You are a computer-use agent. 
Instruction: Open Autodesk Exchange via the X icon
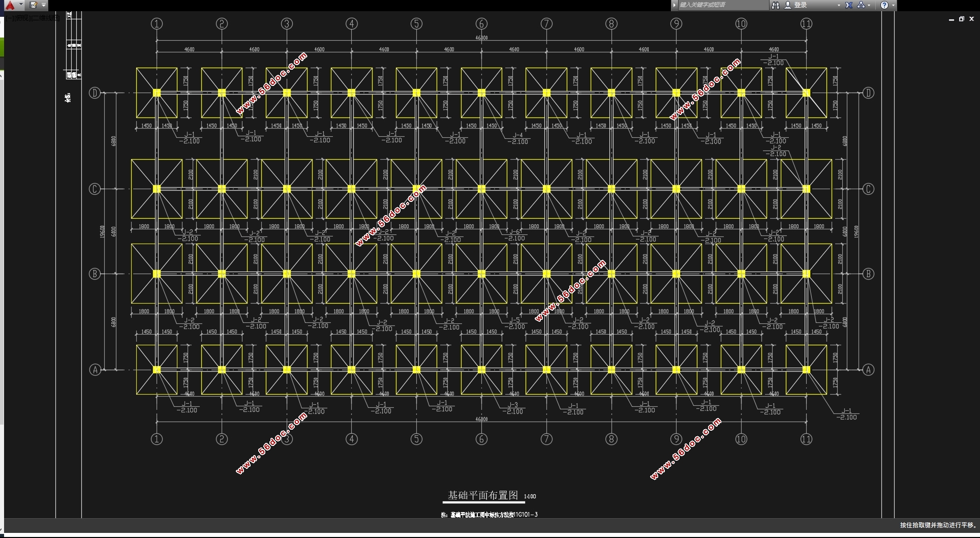[x=848, y=5]
